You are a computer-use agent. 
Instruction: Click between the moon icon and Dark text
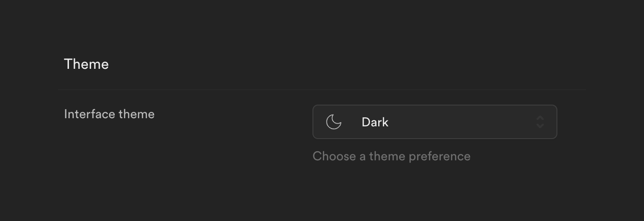tap(352, 122)
